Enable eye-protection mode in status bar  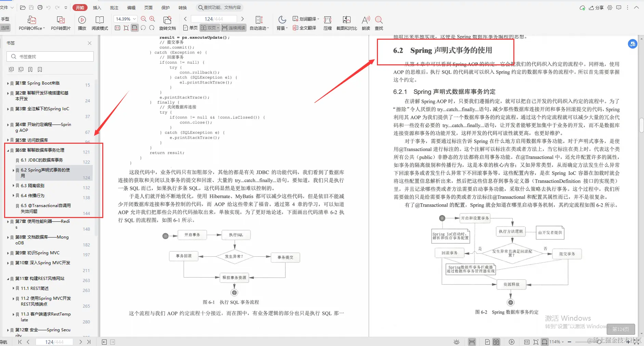pos(456,342)
